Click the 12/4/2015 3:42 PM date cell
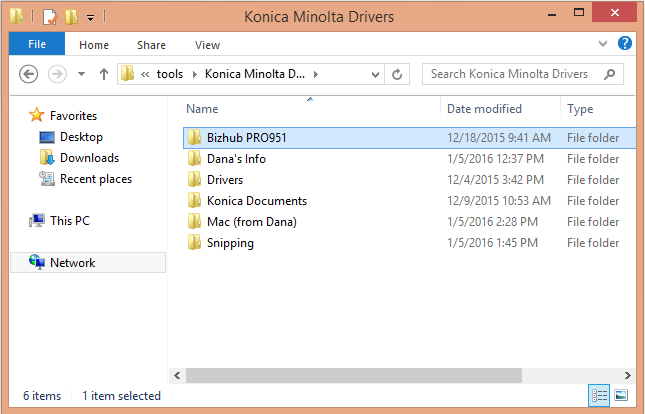The width and height of the screenshot is (645, 414). (x=495, y=180)
